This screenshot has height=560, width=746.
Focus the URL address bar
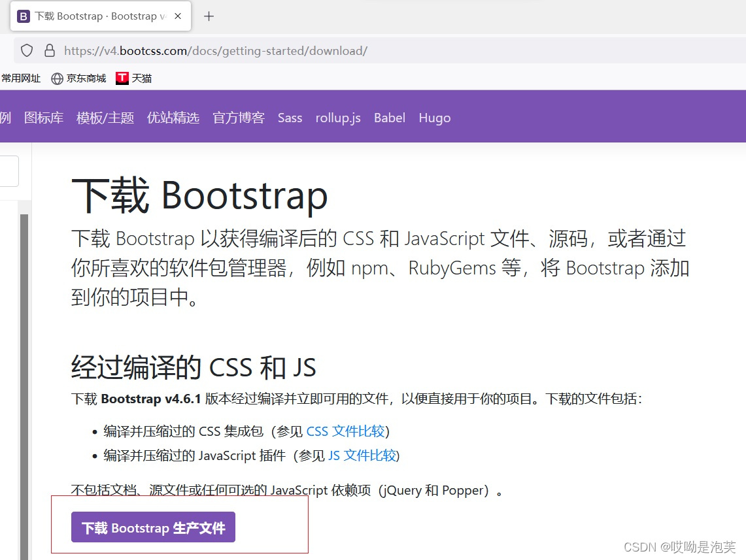point(380,50)
